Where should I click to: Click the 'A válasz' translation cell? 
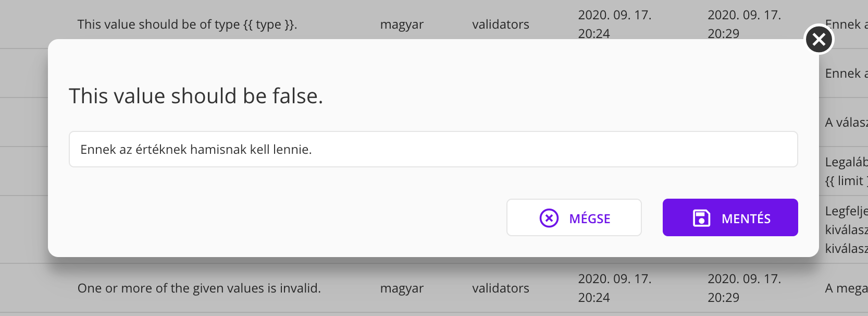coord(846,123)
